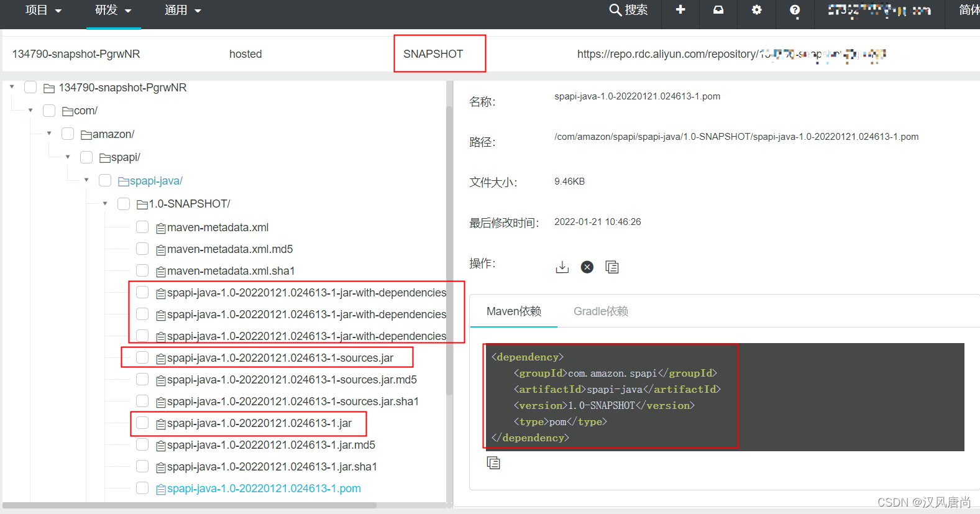Viewport: 980px width, 514px height.
Task: Check the box for maven-metadata.xml
Action: (142, 227)
